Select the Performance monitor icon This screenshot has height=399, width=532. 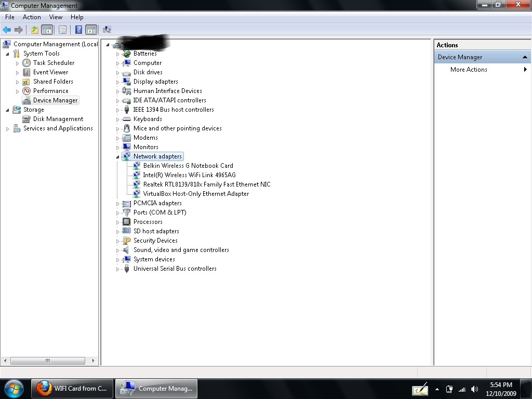(26, 91)
